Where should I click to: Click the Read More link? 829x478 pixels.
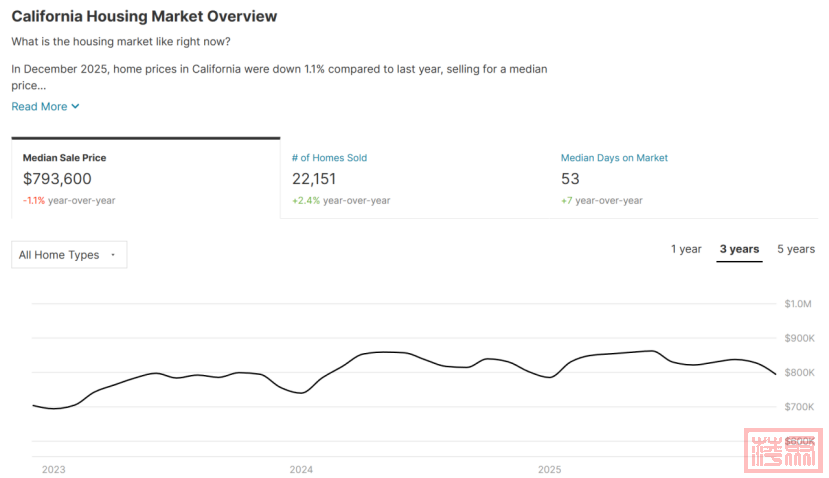point(39,107)
